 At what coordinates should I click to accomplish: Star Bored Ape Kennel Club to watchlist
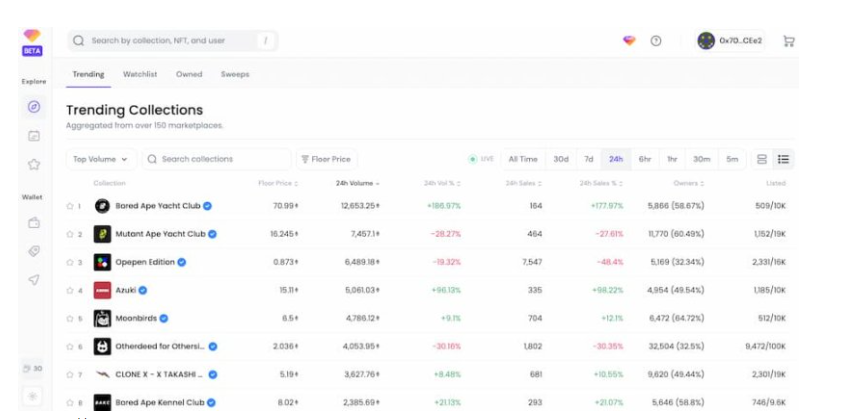(x=69, y=403)
